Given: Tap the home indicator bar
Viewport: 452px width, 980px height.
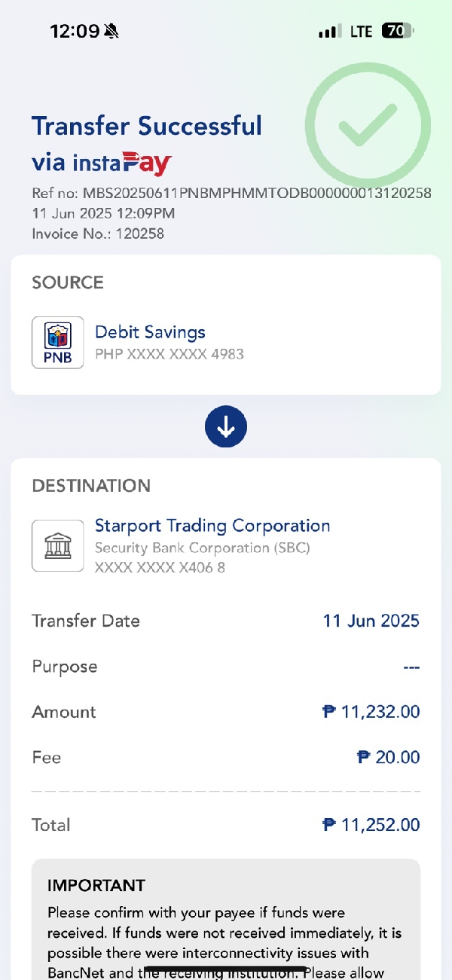Looking at the screenshot, I should (226, 969).
